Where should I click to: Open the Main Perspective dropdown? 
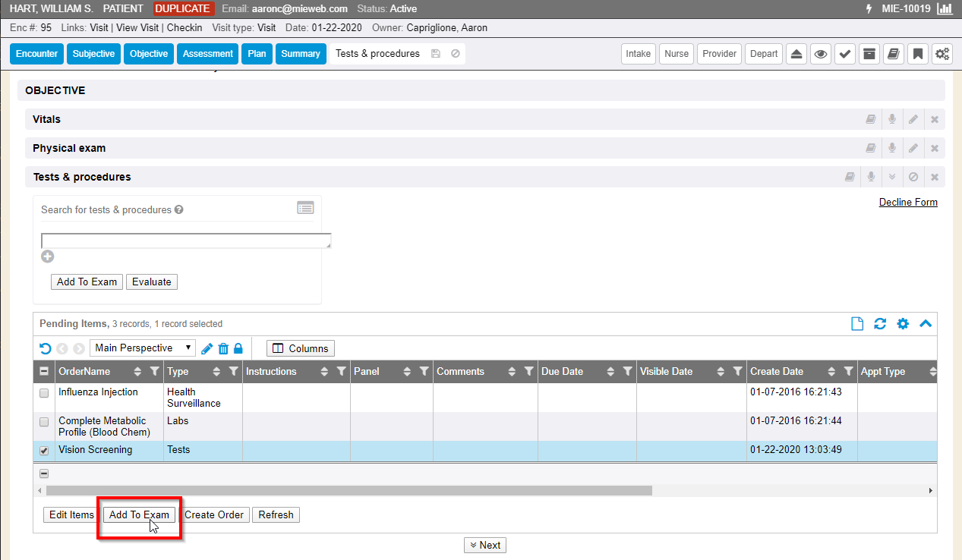(143, 348)
